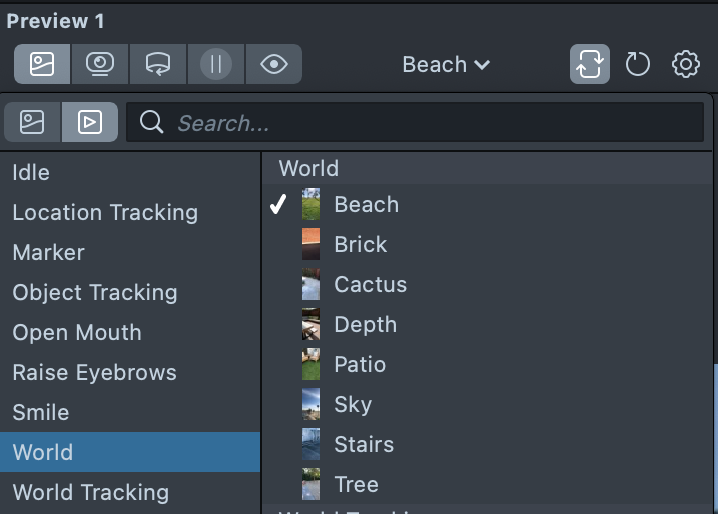718x514 pixels.
Task: Choose the Open Mouth category
Action: [77, 332]
